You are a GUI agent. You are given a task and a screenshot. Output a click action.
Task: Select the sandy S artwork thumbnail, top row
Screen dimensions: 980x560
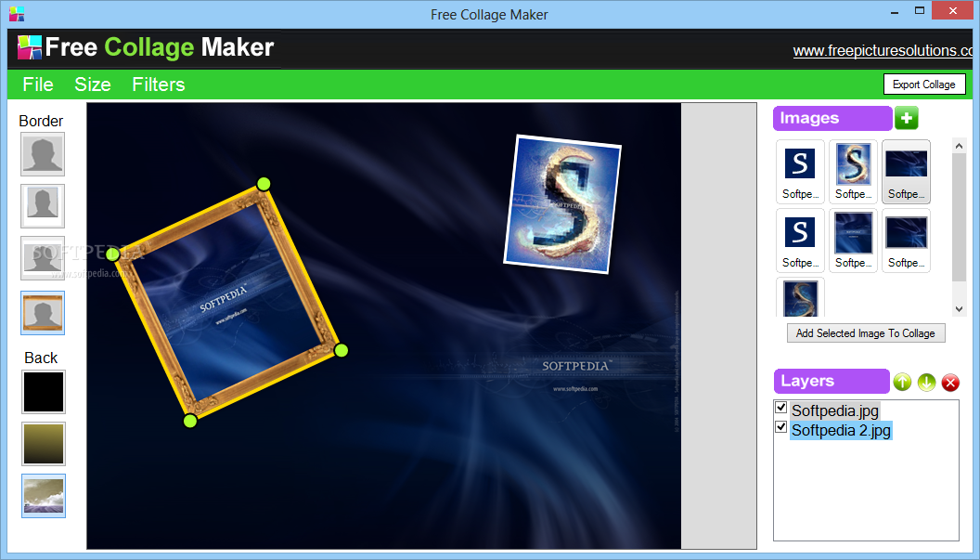pos(853,172)
